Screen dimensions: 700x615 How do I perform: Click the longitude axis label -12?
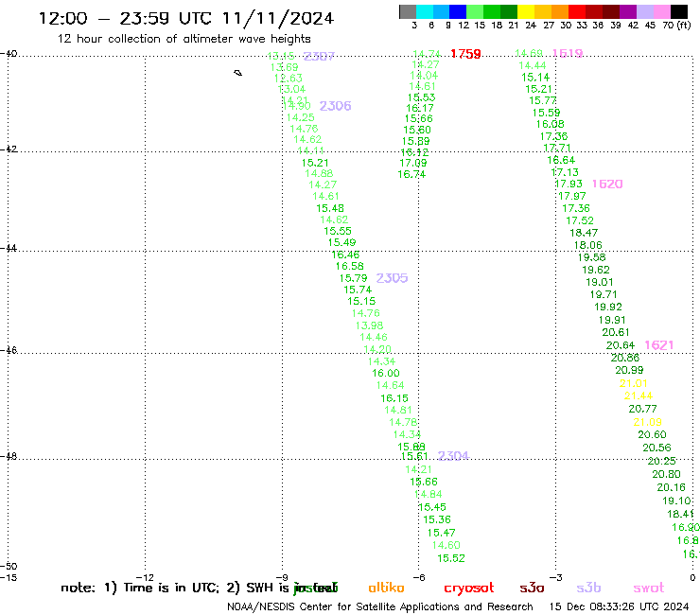coord(145,578)
